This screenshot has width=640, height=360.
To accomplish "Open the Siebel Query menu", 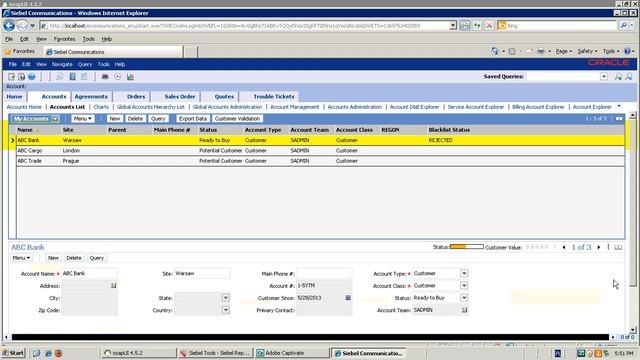I will (85, 64).
